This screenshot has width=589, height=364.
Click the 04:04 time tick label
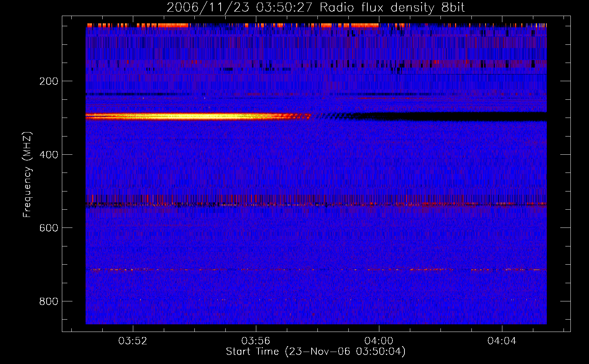click(502, 341)
